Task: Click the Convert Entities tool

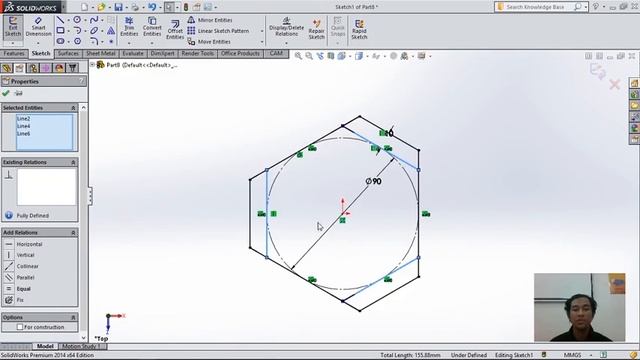Action: click(152, 27)
